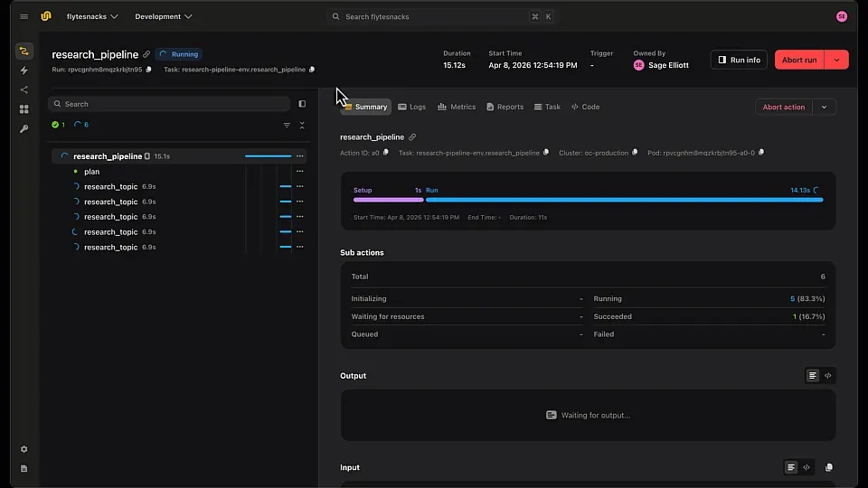Open options for first research_topic row
This screenshot has height=488, width=868.
299,186
